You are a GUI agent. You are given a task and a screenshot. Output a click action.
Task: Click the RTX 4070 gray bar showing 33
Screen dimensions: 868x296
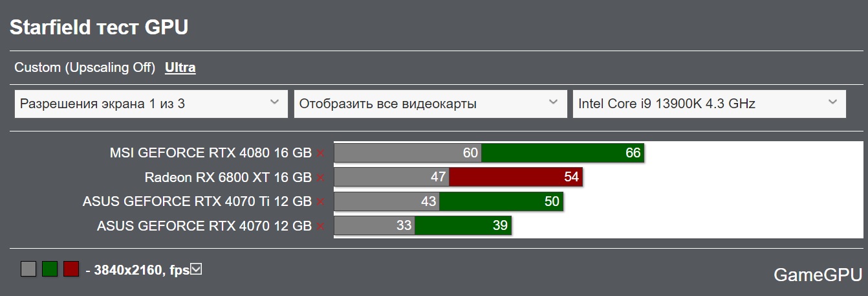pyautogui.click(x=374, y=226)
